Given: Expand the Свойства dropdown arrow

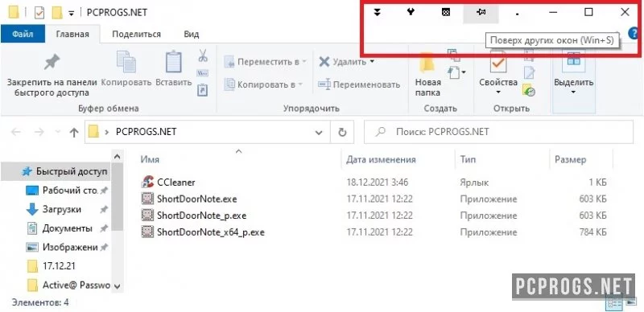Looking at the screenshot, I should pos(498,92).
